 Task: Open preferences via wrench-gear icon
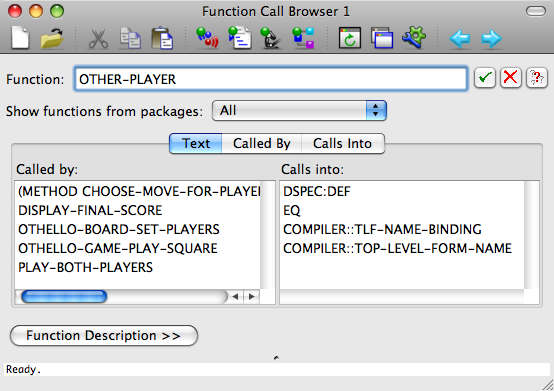click(x=413, y=37)
